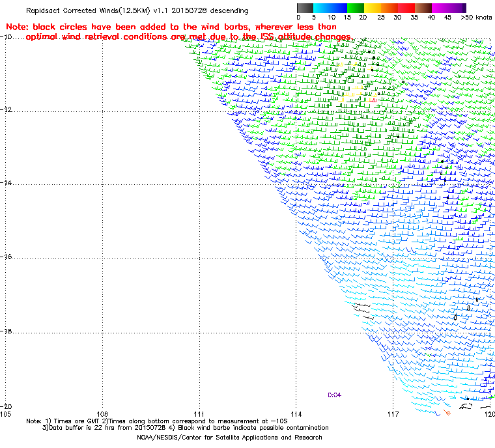This screenshot has height=448, width=495.
Task: Click the NOAA/NESDIS credit line
Action: pyautogui.click(x=229, y=438)
